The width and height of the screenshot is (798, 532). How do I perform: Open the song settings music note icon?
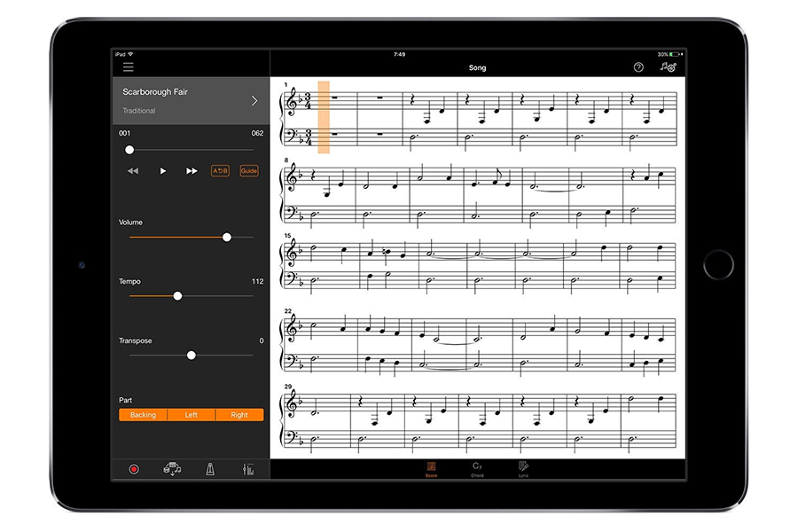click(668, 67)
